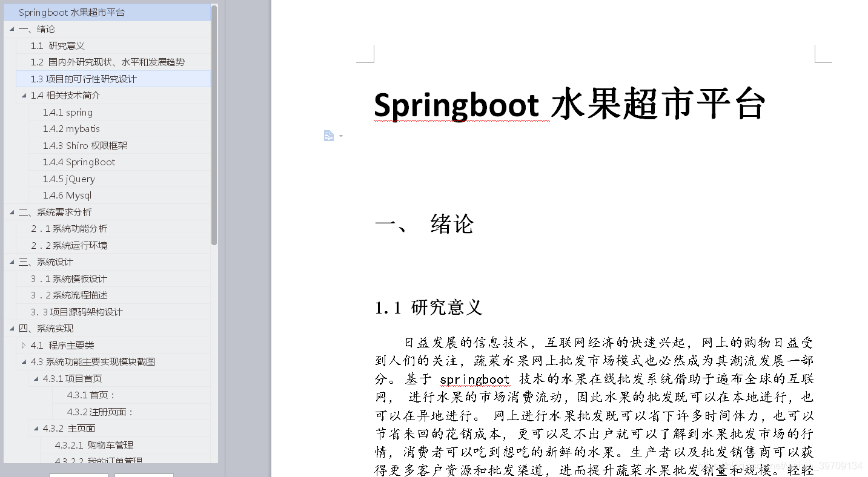Collapse the 4.3.1 项目首页 outline node

point(36,378)
